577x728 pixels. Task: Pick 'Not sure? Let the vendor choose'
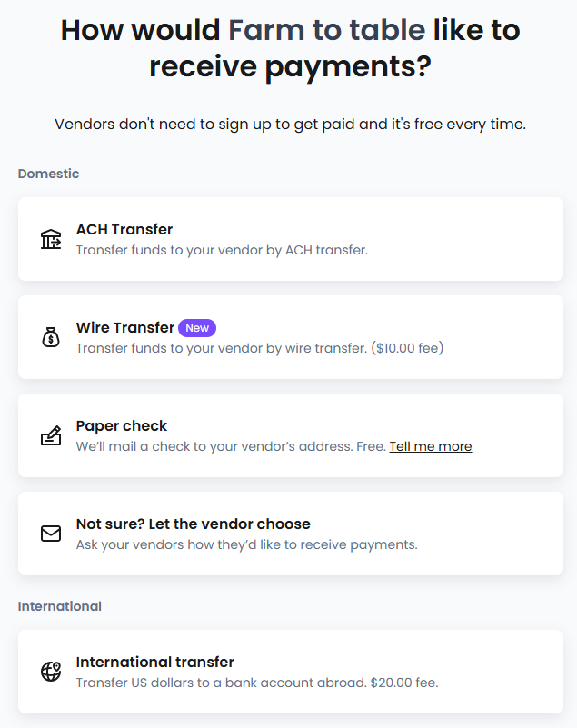pos(193,524)
